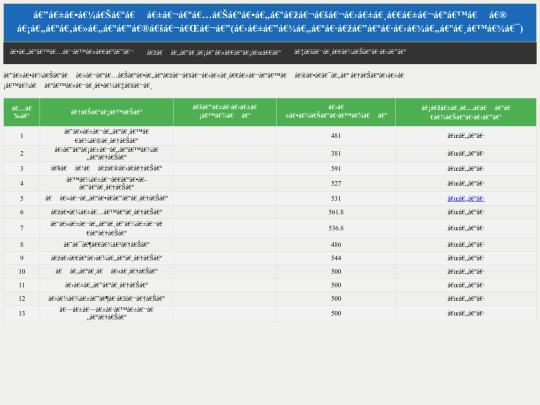Screen dimensions: 540x405
Task: Select the cell with value 544
Action: (x=336, y=258)
